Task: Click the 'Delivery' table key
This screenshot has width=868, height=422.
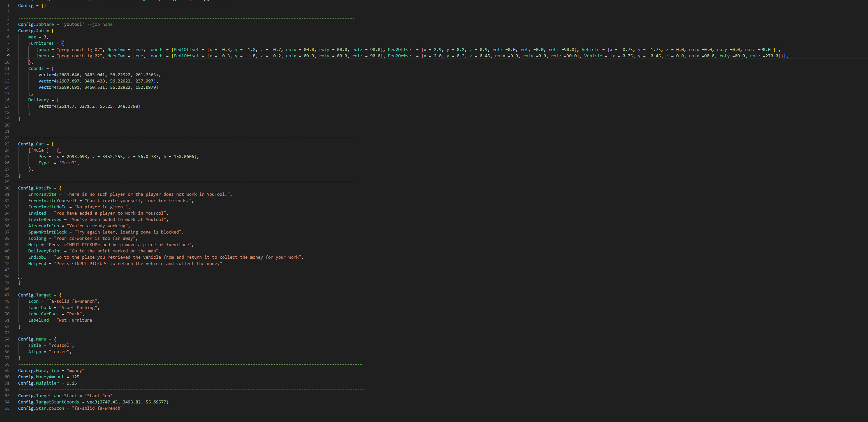Action: click(x=38, y=100)
